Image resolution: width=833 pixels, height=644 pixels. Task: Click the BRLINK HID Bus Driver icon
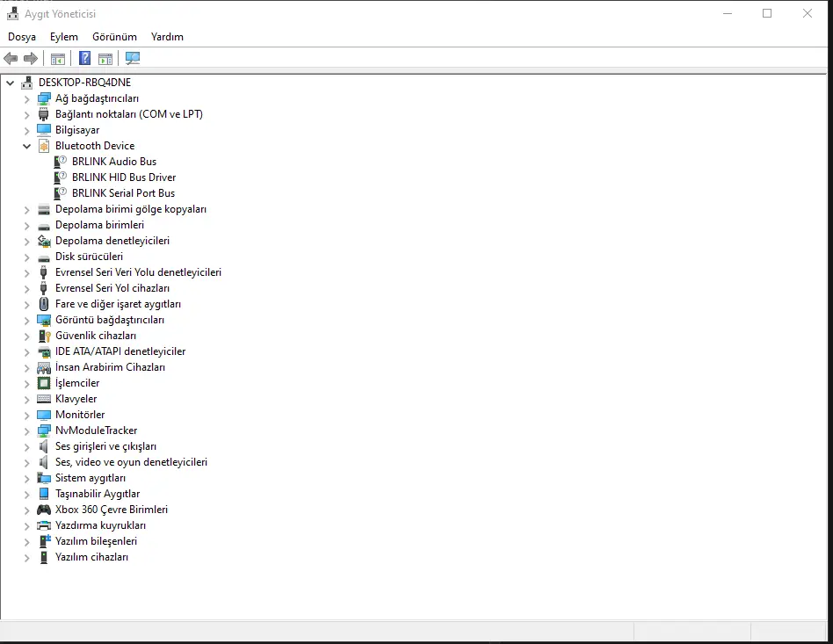click(61, 177)
